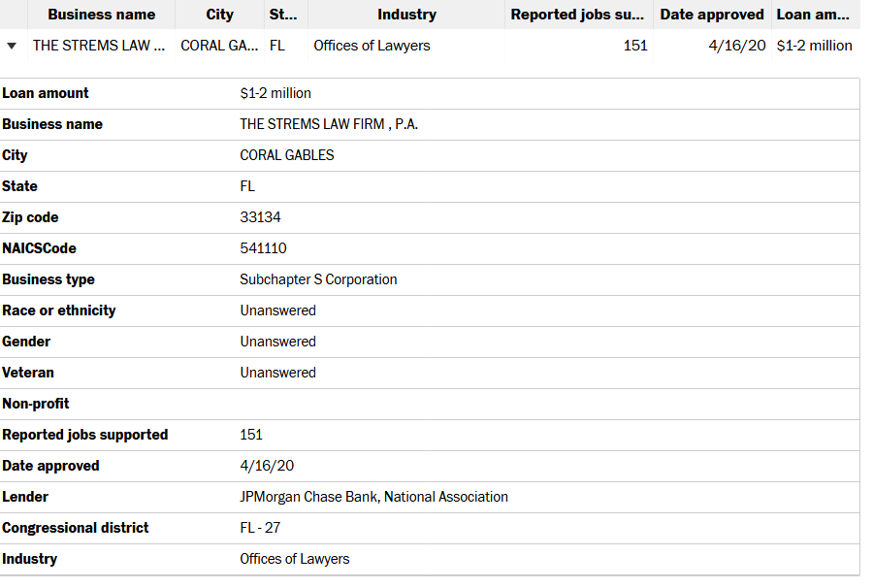
Task: Click the JPMorgan Chase Bank lender value
Action: (x=373, y=497)
